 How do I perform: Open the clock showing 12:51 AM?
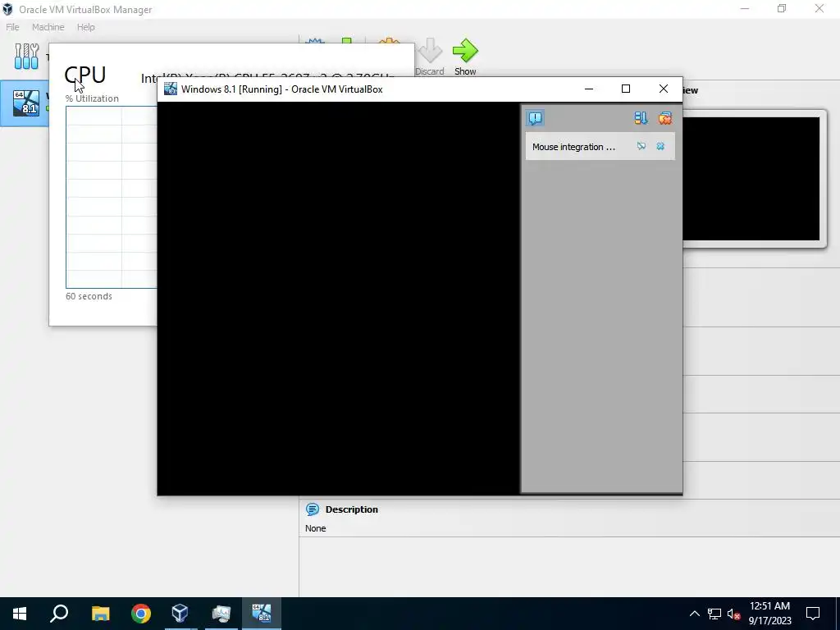[769, 614]
